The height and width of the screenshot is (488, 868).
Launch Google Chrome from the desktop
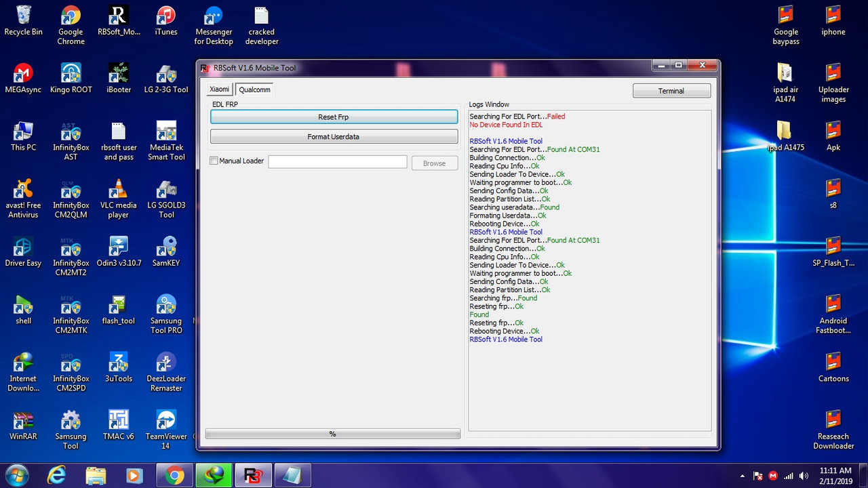(71, 26)
